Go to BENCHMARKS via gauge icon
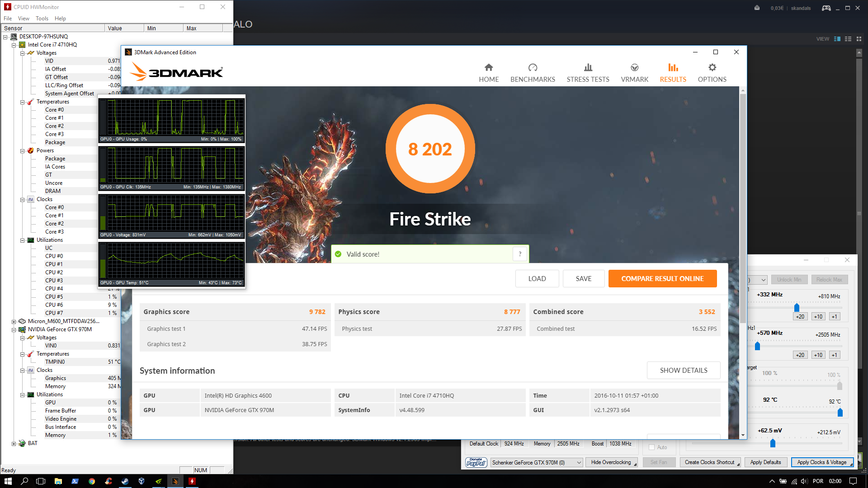The image size is (868, 488). (x=533, y=68)
